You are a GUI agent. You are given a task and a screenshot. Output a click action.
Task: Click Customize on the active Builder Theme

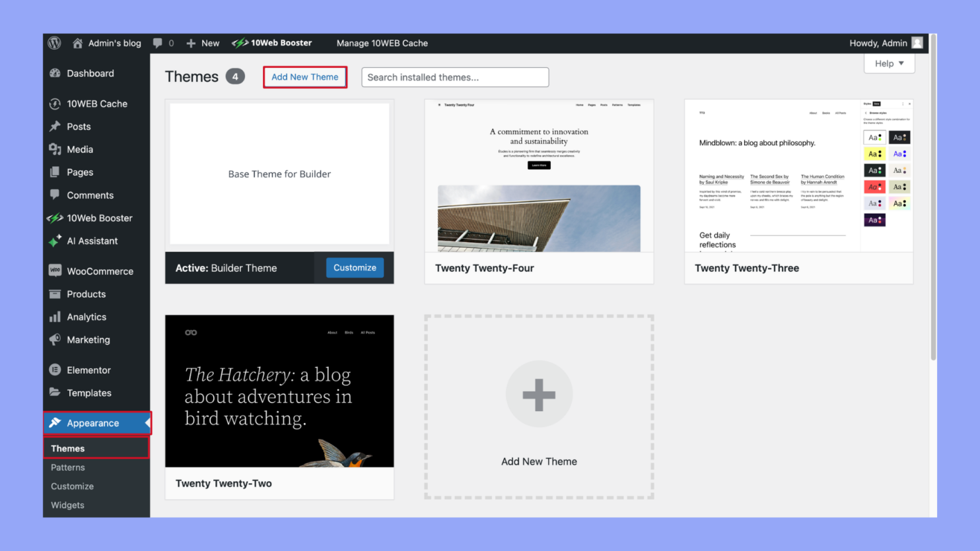355,267
